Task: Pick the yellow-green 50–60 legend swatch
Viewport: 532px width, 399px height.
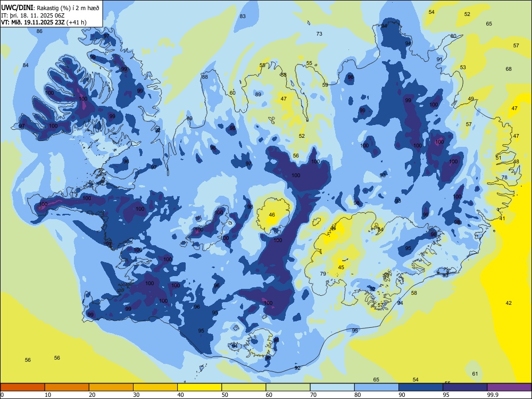Action: [244, 387]
